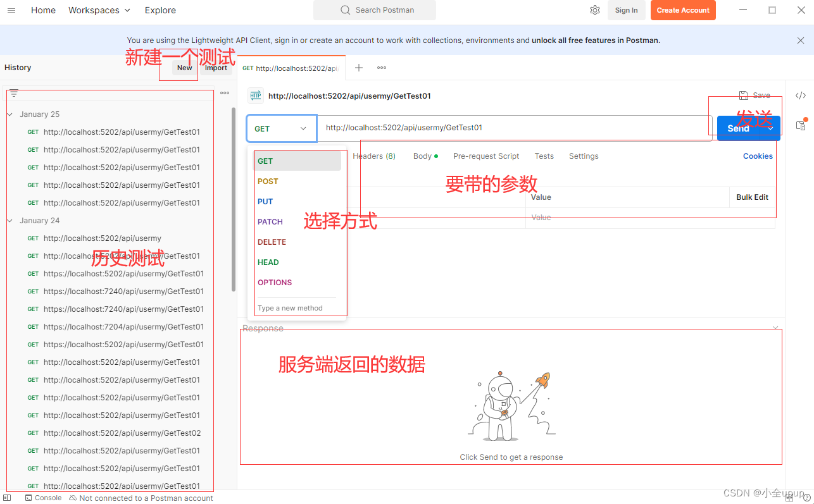Screen dimensions: 814x504
Task: Open the settings gear icon
Action: [594, 10]
